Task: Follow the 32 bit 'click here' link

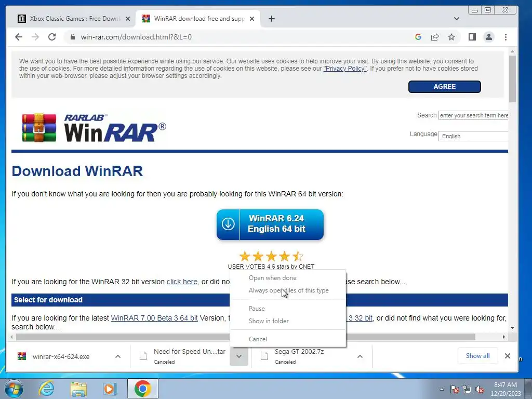Action: [x=182, y=282]
